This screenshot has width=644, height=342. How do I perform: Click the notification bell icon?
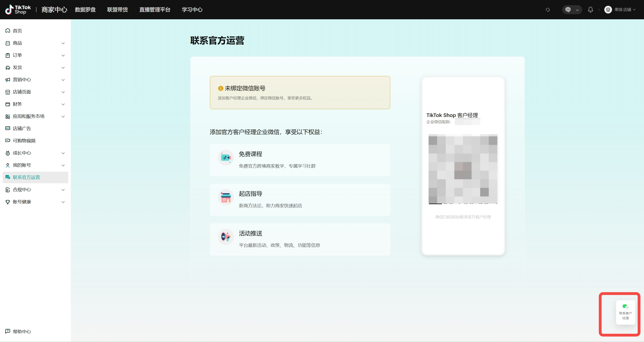(x=590, y=9)
